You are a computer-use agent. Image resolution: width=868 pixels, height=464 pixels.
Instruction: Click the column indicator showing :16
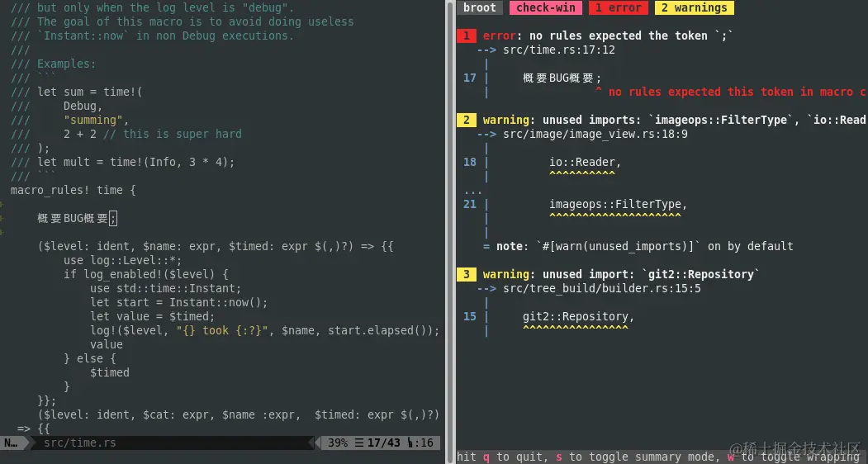(420, 443)
